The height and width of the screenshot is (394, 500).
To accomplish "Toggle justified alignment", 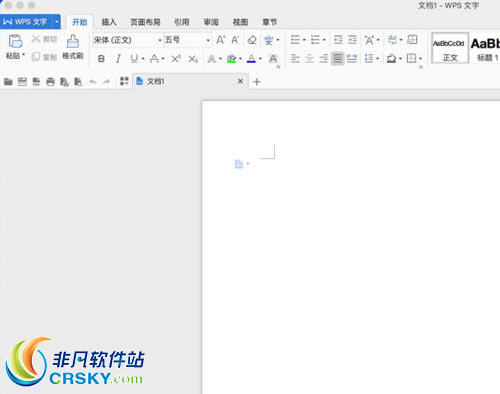I will tap(338, 59).
